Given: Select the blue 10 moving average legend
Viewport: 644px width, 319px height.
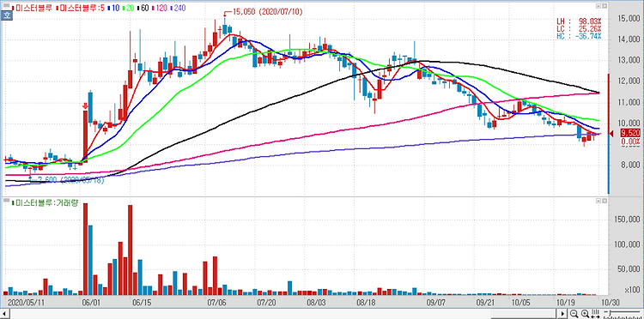Looking at the screenshot, I should [113, 8].
